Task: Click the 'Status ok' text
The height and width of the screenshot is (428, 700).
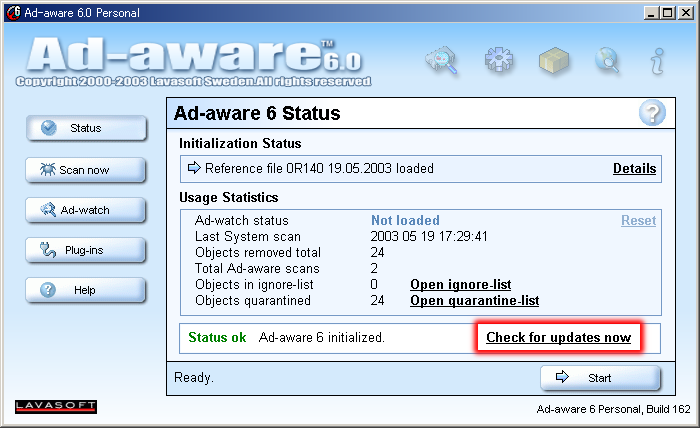Action: pyautogui.click(x=217, y=337)
